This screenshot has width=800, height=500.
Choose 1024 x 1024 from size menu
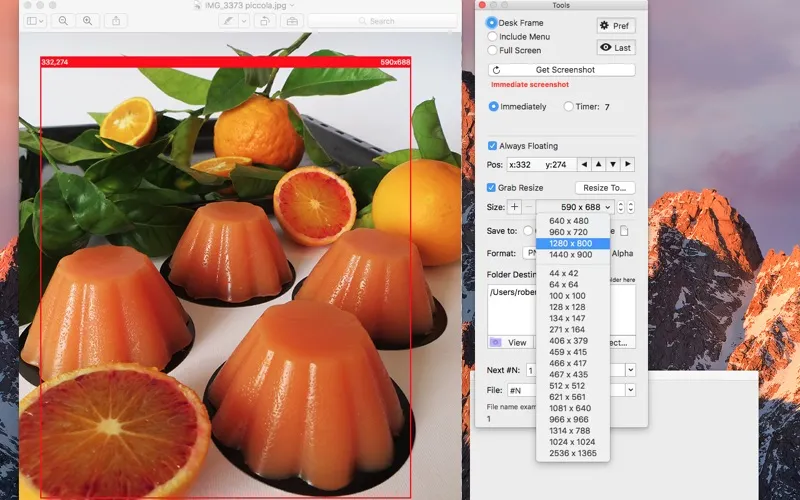573,441
